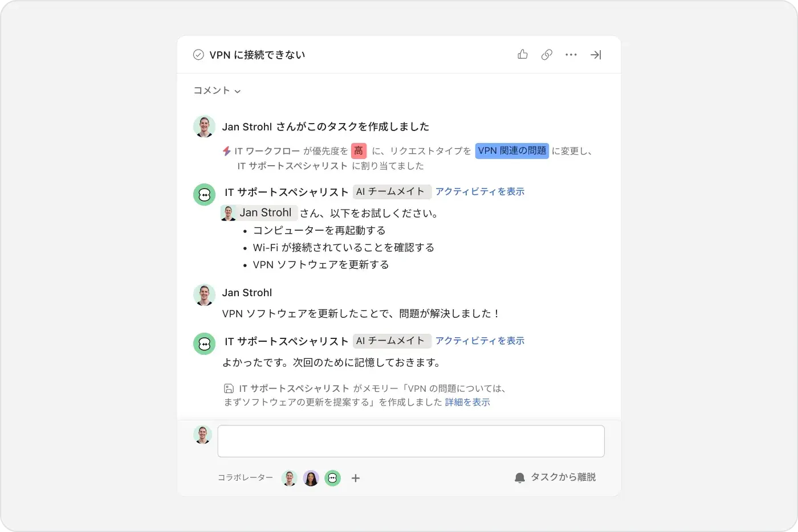Focus the comment input field

[411, 441]
